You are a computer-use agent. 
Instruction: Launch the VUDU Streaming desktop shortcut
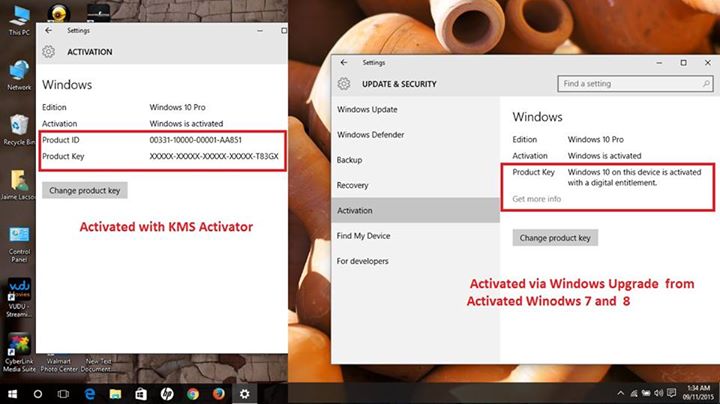pyautogui.click(x=19, y=297)
